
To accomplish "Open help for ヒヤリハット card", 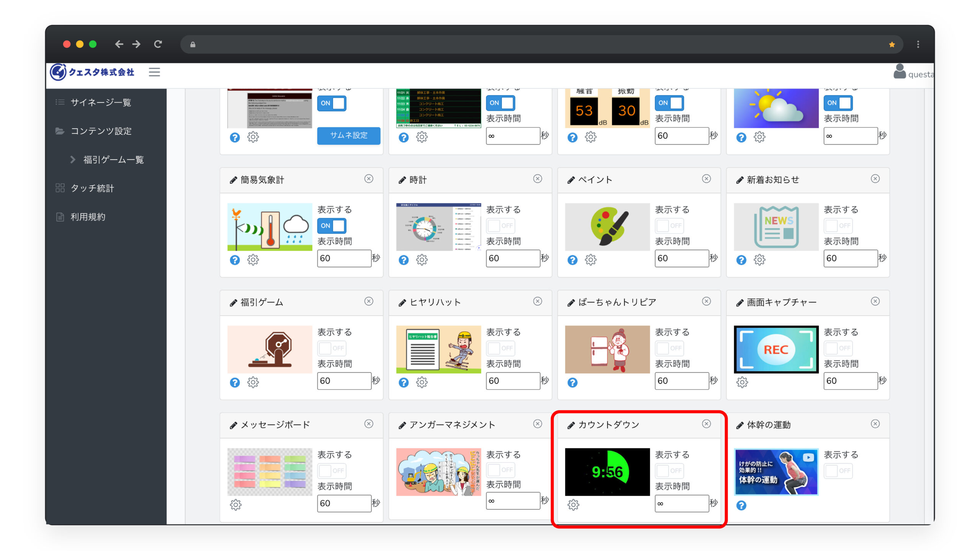I will [x=403, y=383].
